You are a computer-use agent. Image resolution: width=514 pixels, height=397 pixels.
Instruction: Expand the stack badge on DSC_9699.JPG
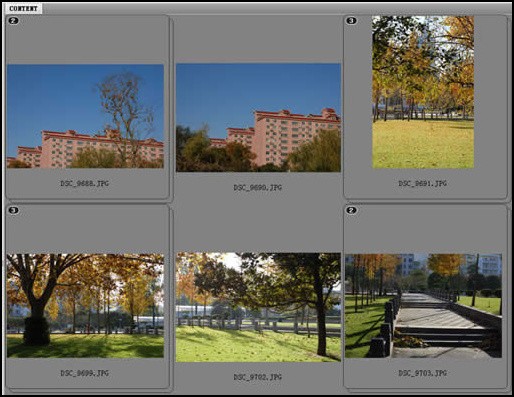point(13,210)
